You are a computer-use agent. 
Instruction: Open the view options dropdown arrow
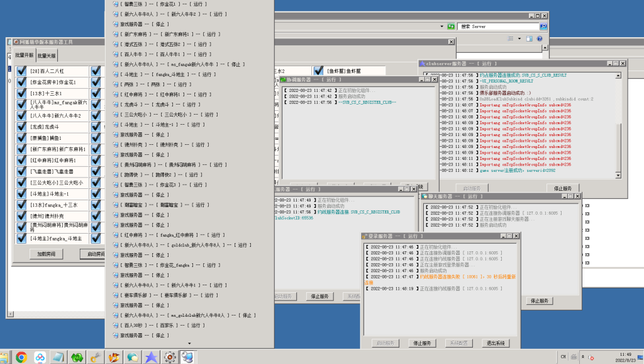pos(518,39)
